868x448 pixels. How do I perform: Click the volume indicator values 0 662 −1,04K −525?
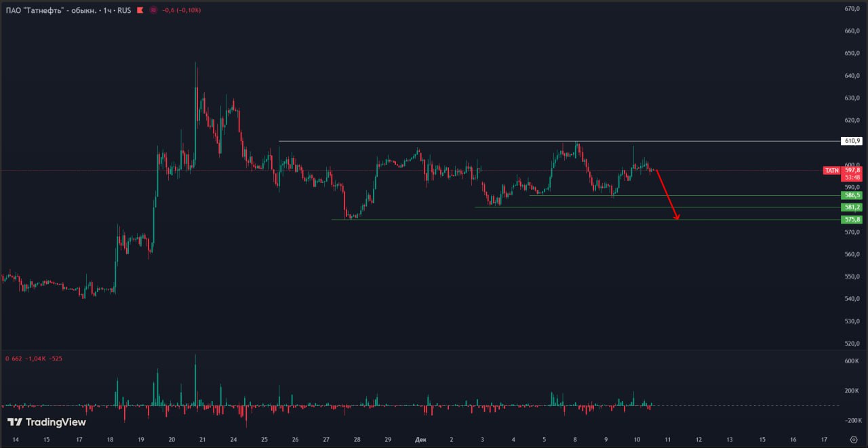tap(34, 358)
